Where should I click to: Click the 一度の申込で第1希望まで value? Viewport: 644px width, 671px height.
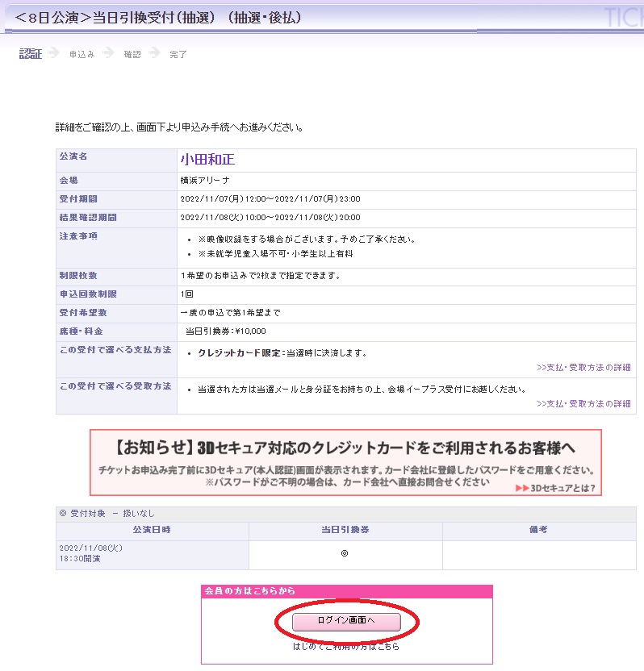pyautogui.click(x=230, y=313)
